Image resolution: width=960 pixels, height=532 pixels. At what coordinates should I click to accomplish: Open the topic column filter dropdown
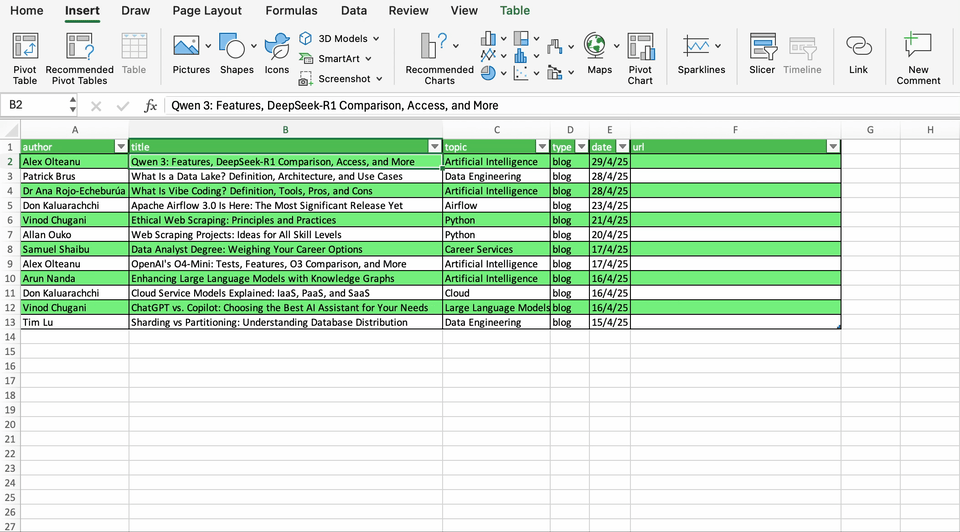pyautogui.click(x=542, y=147)
